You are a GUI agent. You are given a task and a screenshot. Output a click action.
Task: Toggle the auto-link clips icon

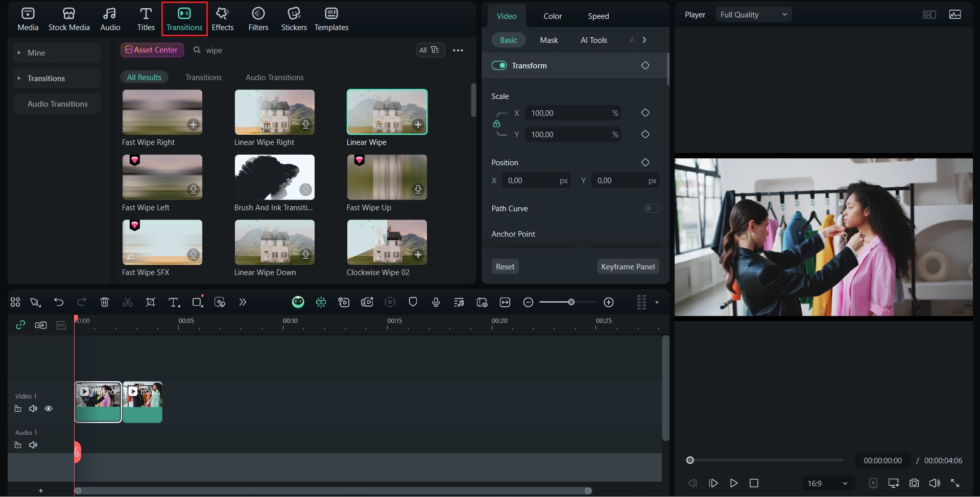click(20, 325)
